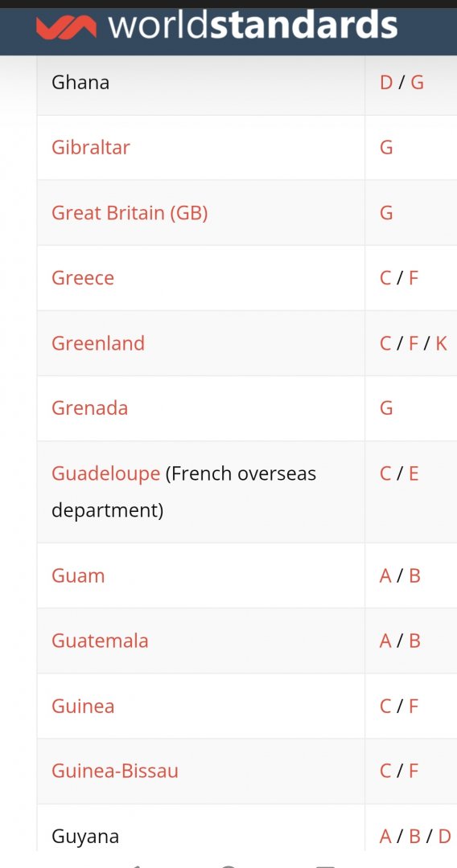
Task: Open the Guam country link
Action: coord(78,575)
